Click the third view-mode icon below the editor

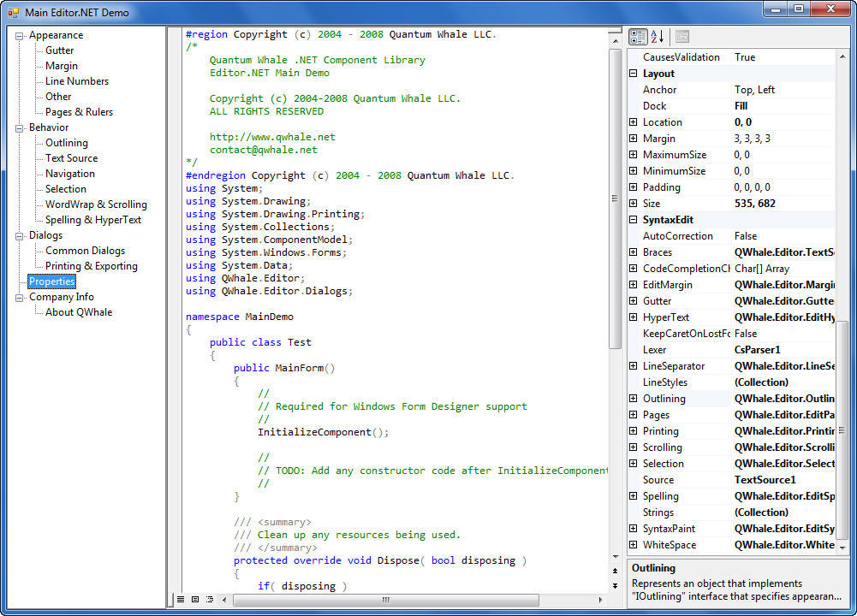coord(210,600)
